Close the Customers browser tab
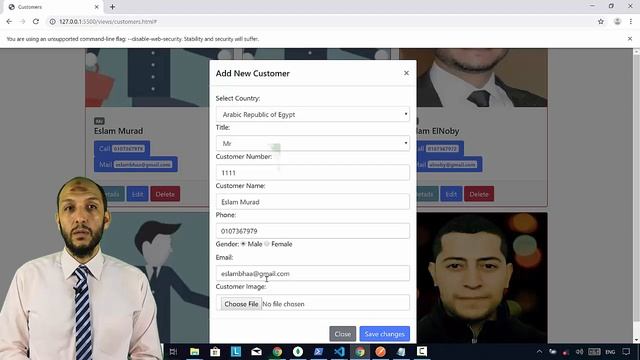The width and height of the screenshot is (640, 360). click(96, 7)
